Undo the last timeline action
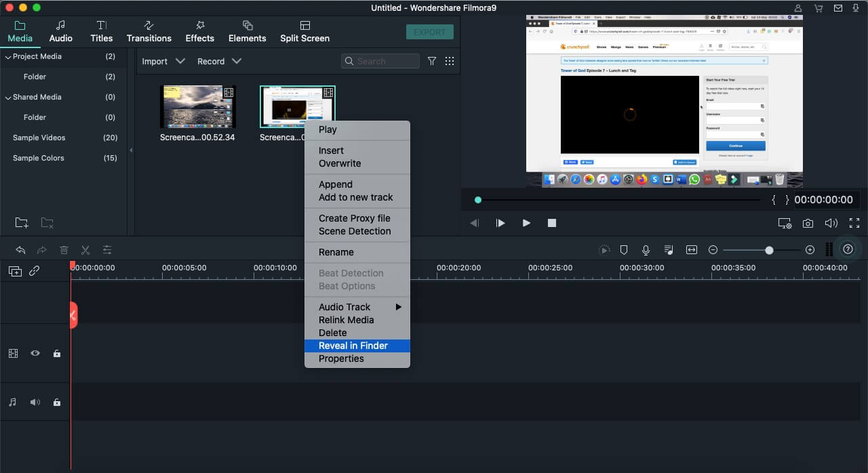The height and width of the screenshot is (473, 868). click(20, 250)
